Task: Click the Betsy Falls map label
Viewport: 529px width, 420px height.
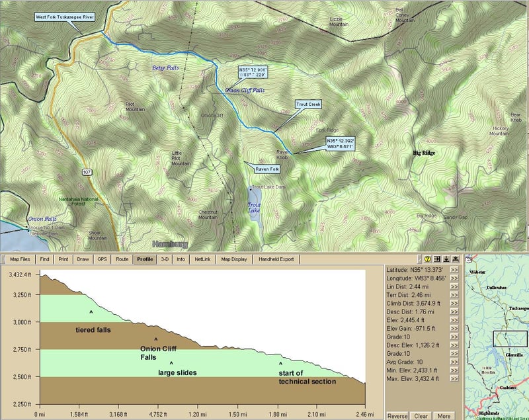Action: (x=165, y=68)
